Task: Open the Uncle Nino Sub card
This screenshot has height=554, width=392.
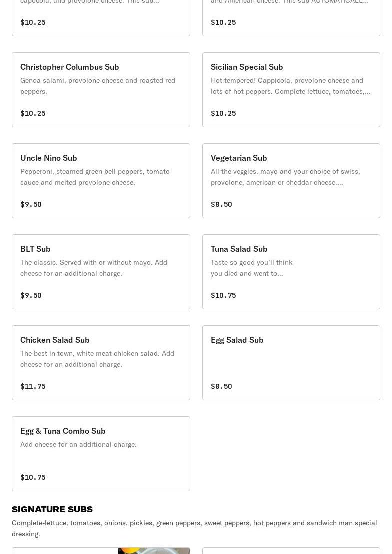Action: (101, 181)
